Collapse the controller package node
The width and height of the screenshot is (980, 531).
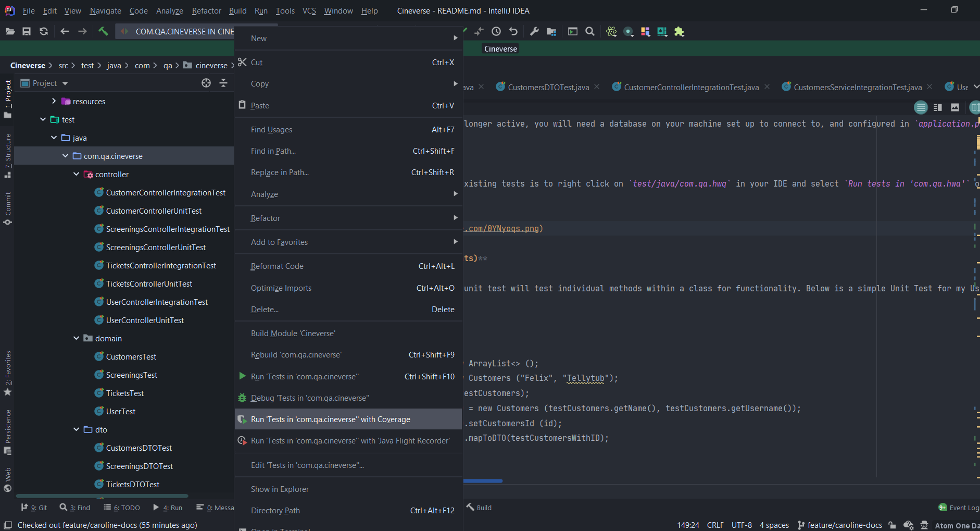[76, 174]
